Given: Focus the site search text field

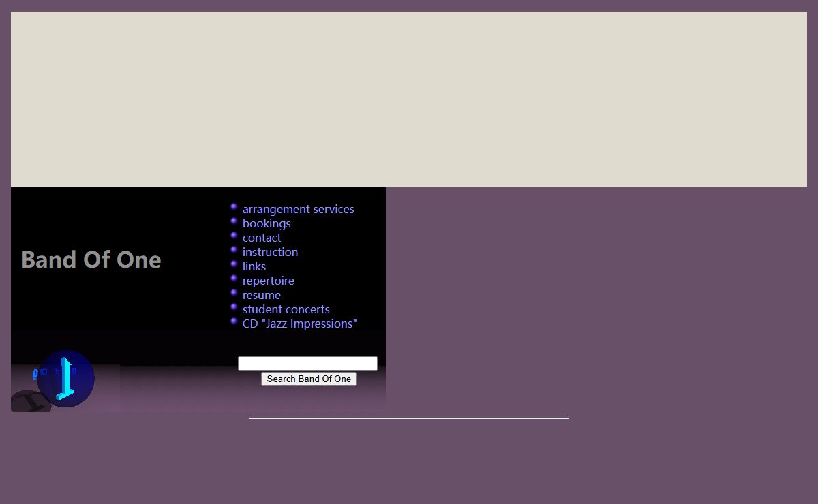Looking at the screenshot, I should pos(307,364).
